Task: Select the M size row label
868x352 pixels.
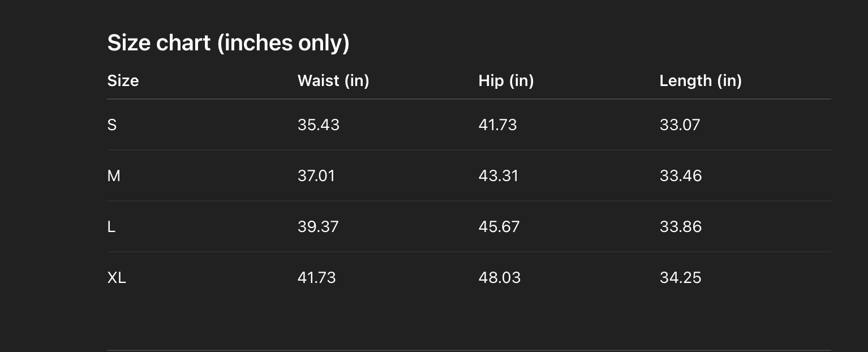Action: [114, 176]
